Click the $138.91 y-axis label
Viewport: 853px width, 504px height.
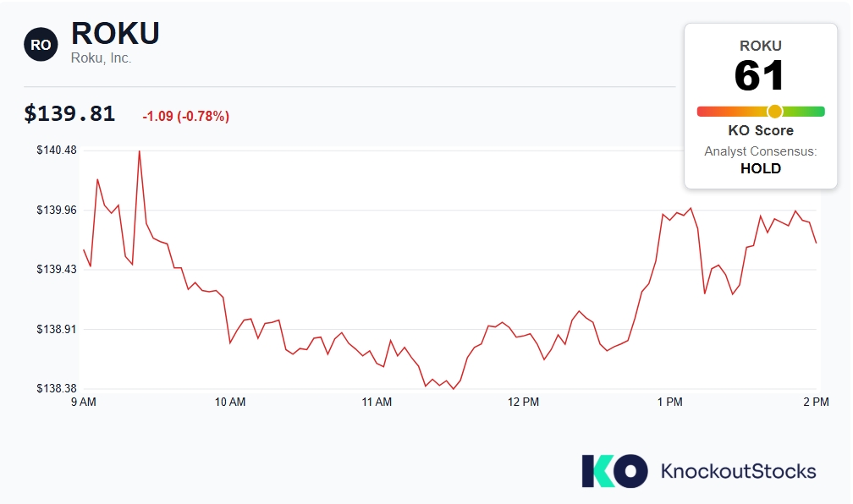pyautogui.click(x=57, y=329)
